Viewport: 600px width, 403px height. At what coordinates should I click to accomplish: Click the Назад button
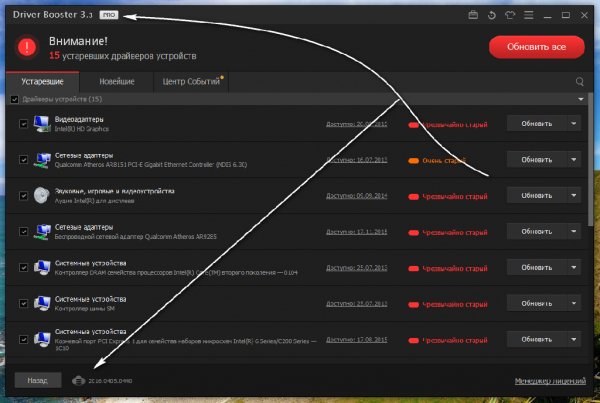[38, 380]
